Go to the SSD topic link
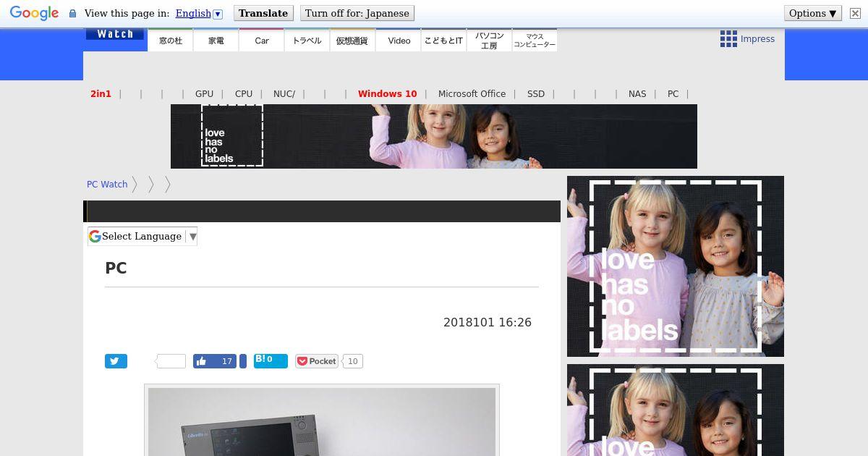Screen dimensions: 868x456 536,94
